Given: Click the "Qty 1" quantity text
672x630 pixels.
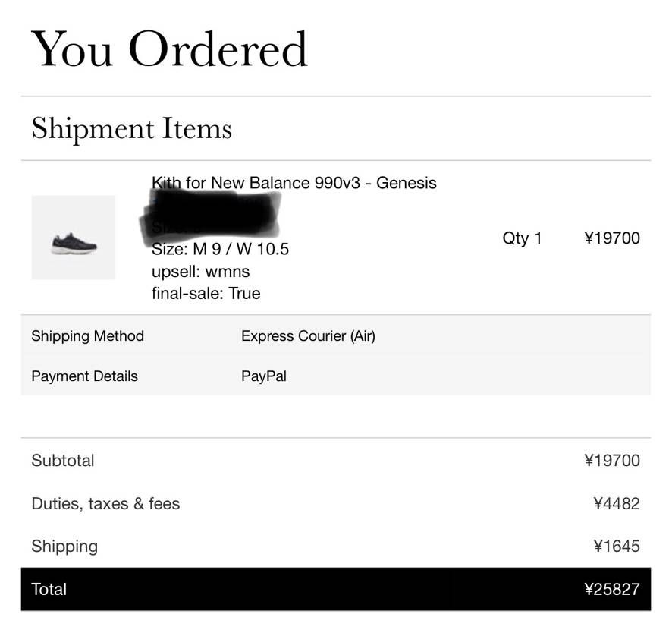Looking at the screenshot, I should pyautogui.click(x=522, y=238).
